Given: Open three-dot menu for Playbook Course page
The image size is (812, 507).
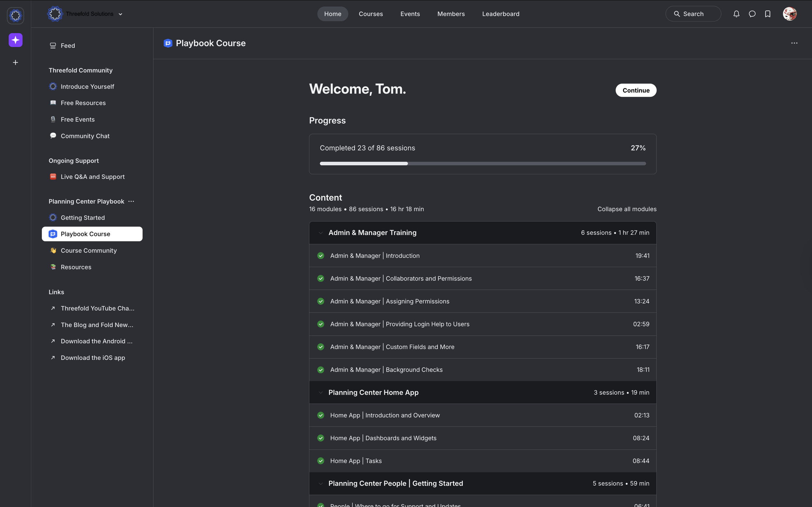Looking at the screenshot, I should [x=794, y=43].
